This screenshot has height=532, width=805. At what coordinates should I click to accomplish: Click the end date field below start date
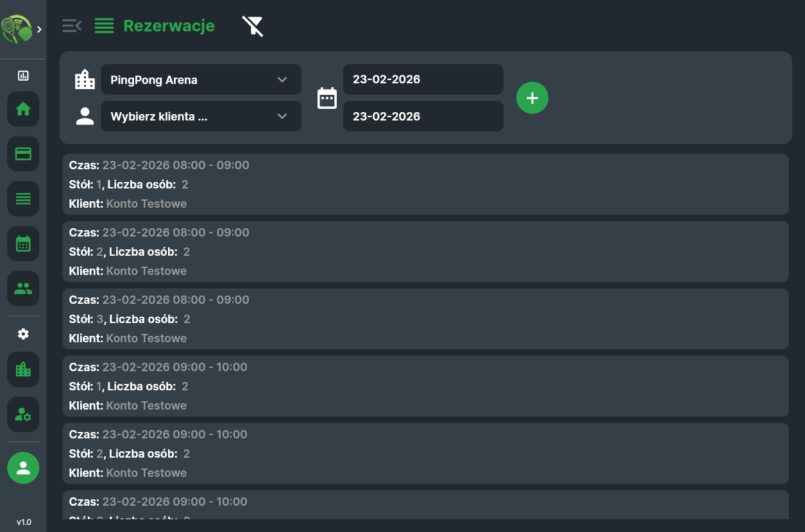423,117
